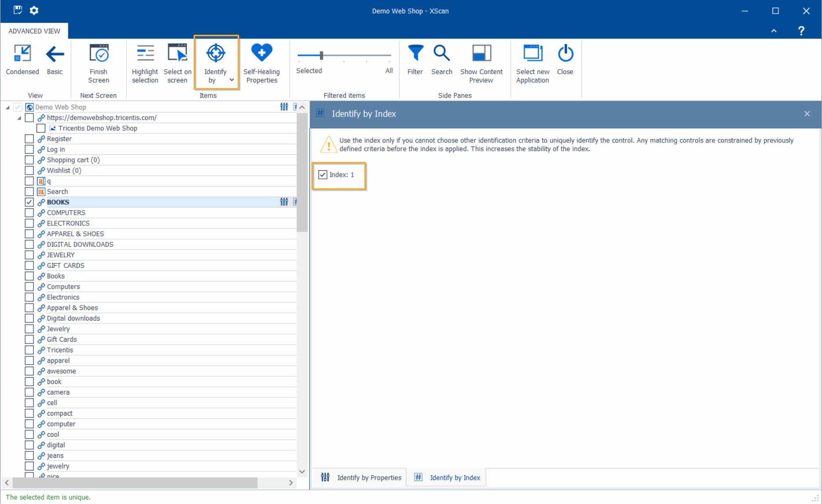This screenshot has width=822, height=504.
Task: Click the Finish Screen icon
Action: pos(99,54)
